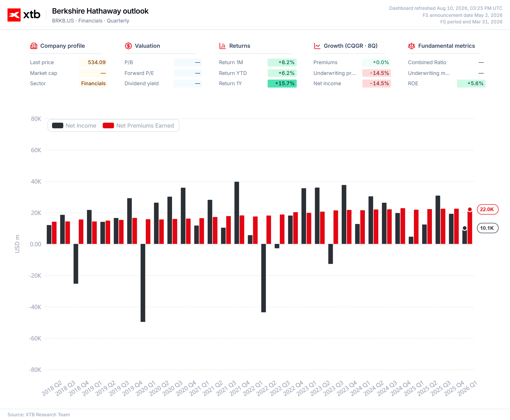The width and height of the screenshot is (510, 420).
Task: Select the Financials sector value
Action: point(93,84)
